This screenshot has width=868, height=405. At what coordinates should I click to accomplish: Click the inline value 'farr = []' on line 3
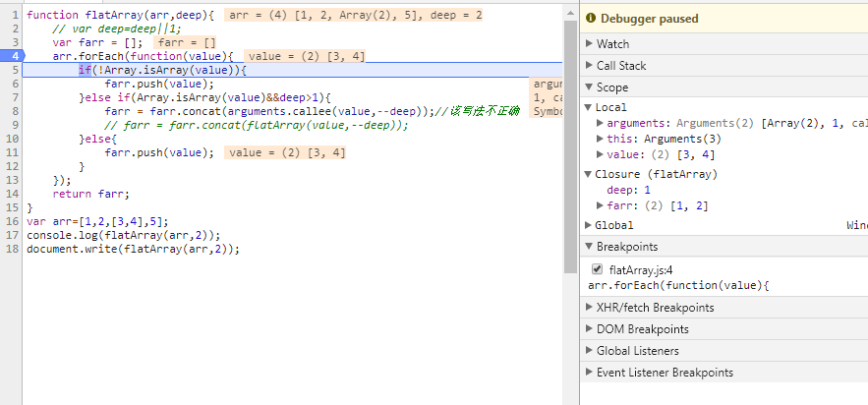(x=185, y=42)
